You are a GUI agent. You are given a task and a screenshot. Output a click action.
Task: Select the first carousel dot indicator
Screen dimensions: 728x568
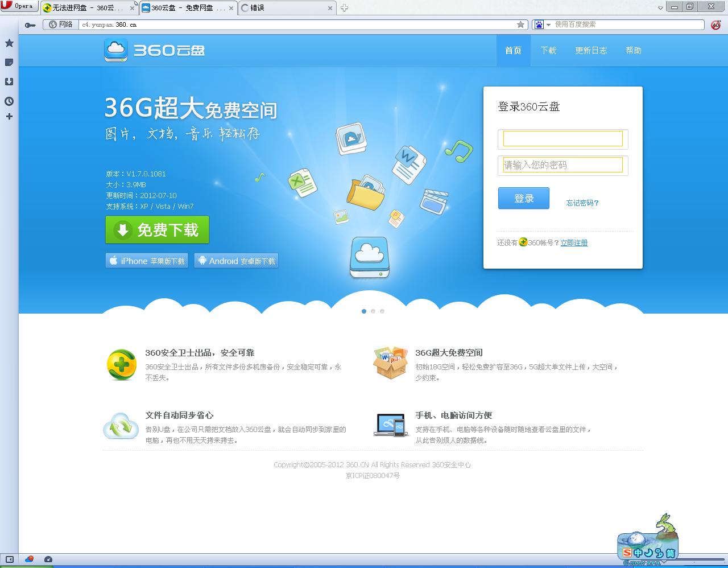364,311
